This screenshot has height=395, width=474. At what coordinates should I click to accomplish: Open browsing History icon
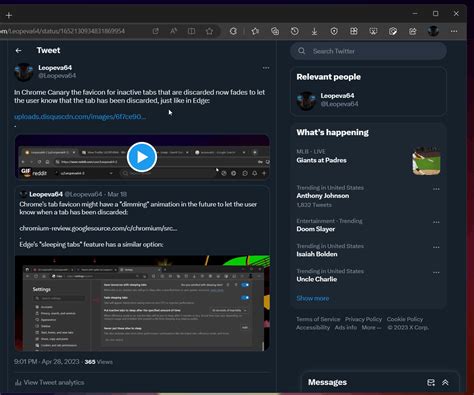[x=295, y=31]
